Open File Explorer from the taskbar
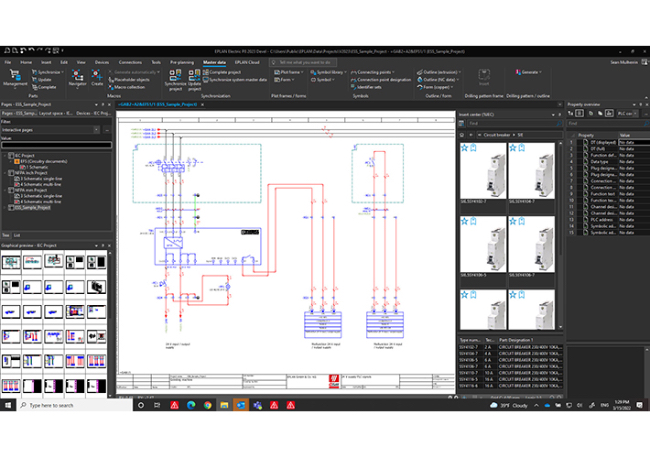650x458 pixels. pos(224,405)
